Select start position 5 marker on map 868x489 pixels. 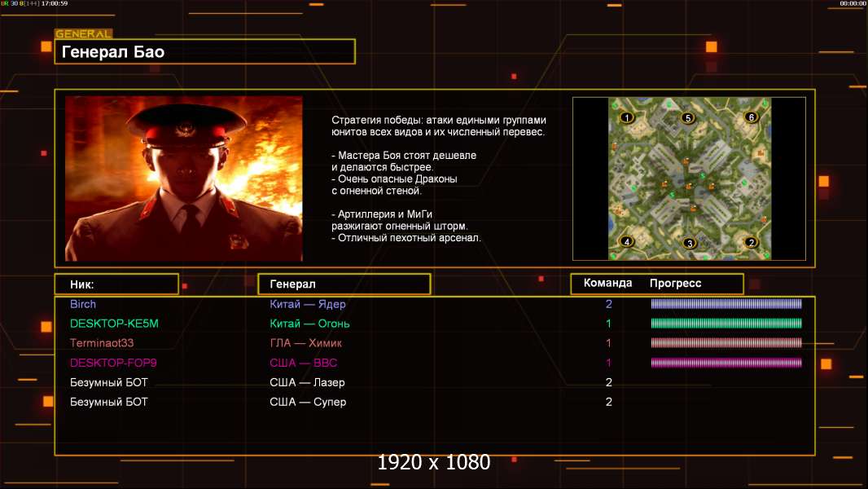(688, 118)
